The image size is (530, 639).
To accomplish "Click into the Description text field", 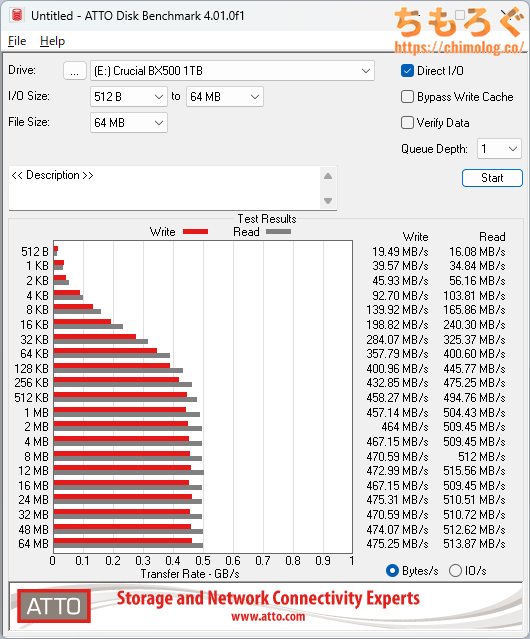I will coord(165,188).
